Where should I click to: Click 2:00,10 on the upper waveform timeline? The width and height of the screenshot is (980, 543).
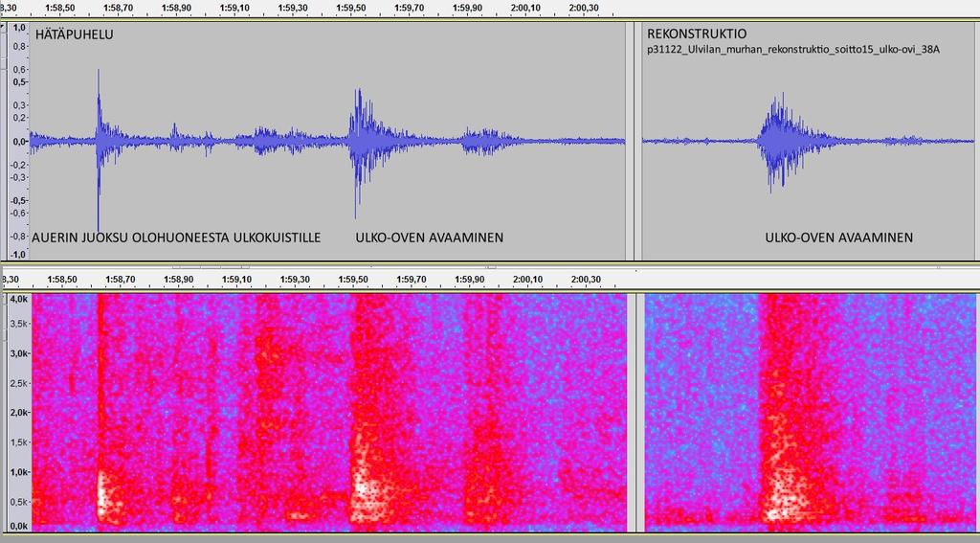point(525,8)
